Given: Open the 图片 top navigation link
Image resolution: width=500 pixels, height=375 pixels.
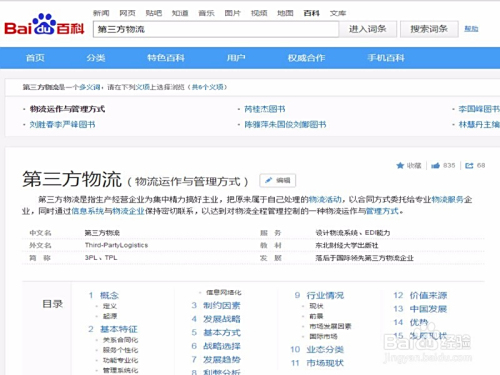Looking at the screenshot, I should point(232,13).
